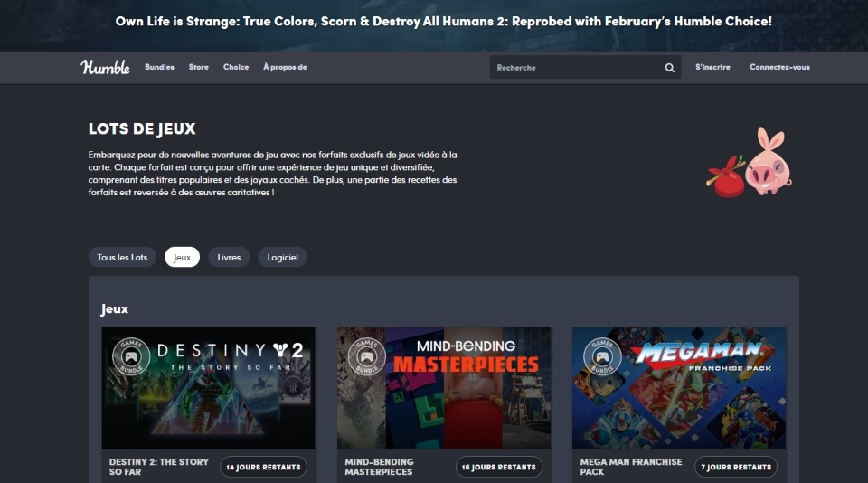Open the À propos de menu

[285, 67]
